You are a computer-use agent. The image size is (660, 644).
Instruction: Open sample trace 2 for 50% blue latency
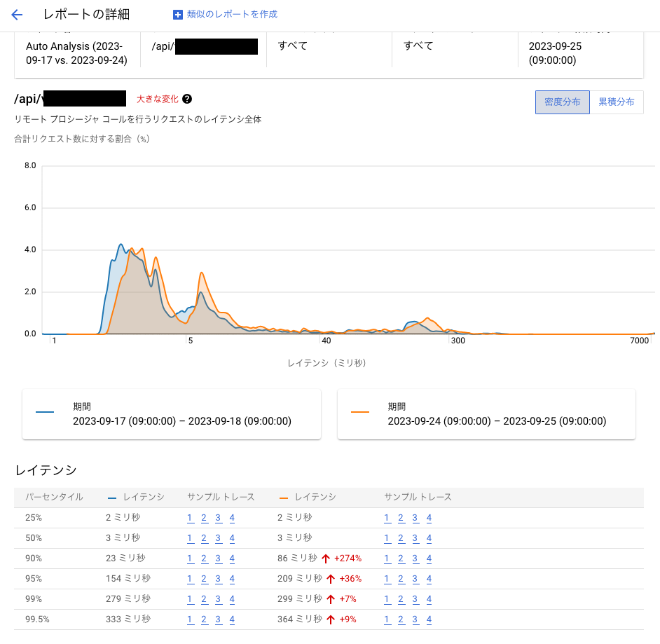tap(204, 538)
